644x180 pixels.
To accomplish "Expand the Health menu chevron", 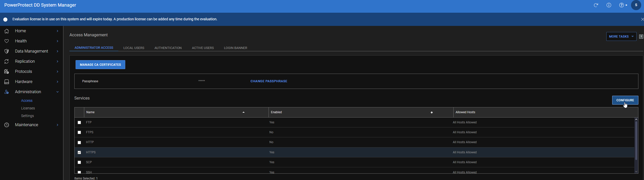I will pyautogui.click(x=58, y=41).
